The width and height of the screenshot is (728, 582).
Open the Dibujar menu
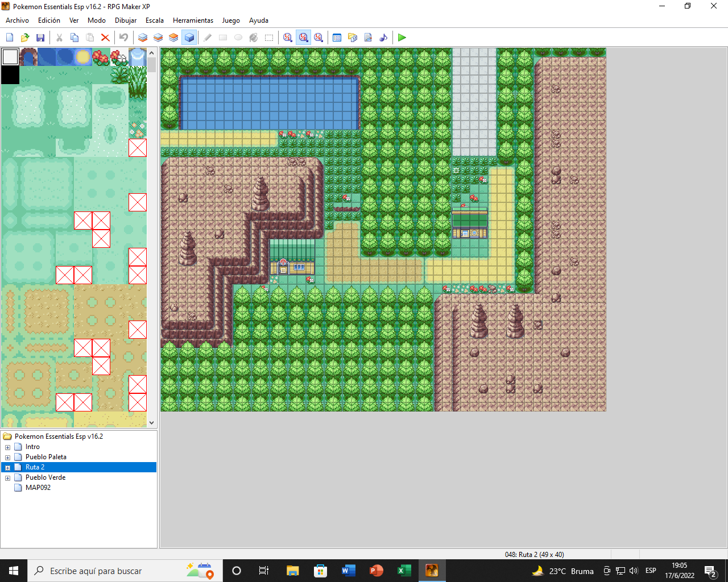(125, 20)
